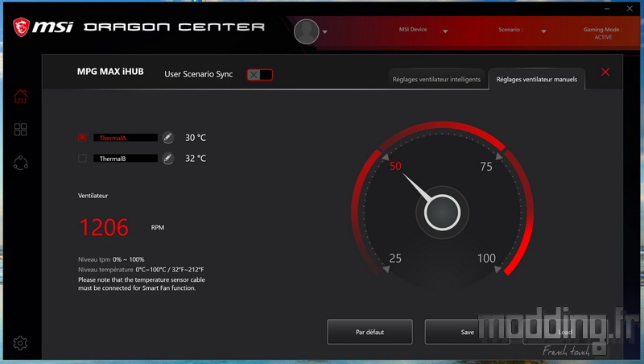This screenshot has width=644, height=364.
Task: Expand the MSI Device dropdown
Action: [445, 31]
